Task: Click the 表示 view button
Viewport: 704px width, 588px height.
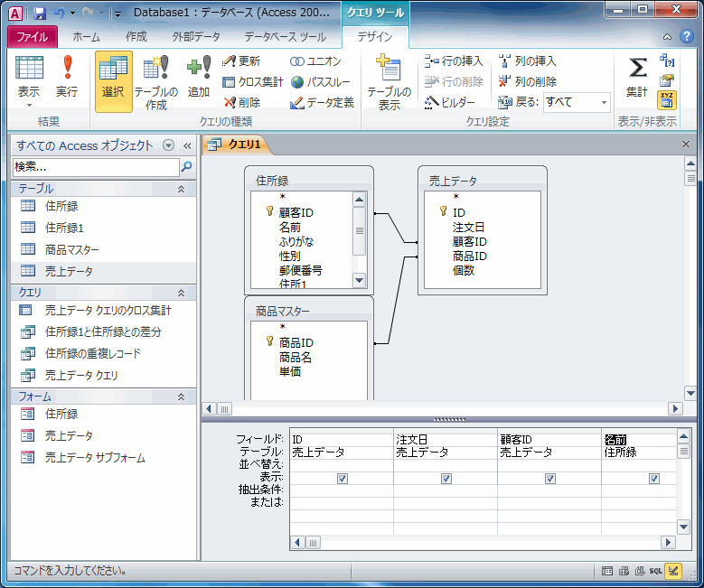Action: click(x=29, y=76)
